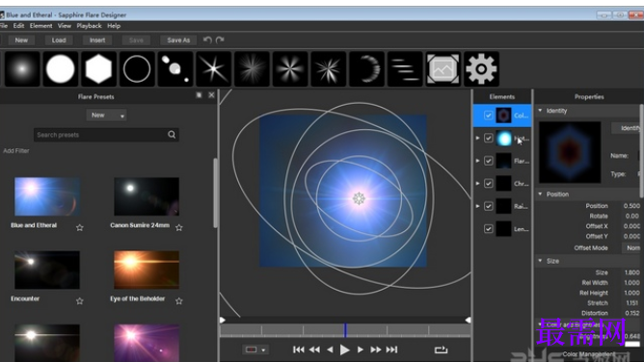The height and width of the screenshot is (362, 644).
Task: Favorite the Blue and Etheral preset
Action: tap(80, 227)
